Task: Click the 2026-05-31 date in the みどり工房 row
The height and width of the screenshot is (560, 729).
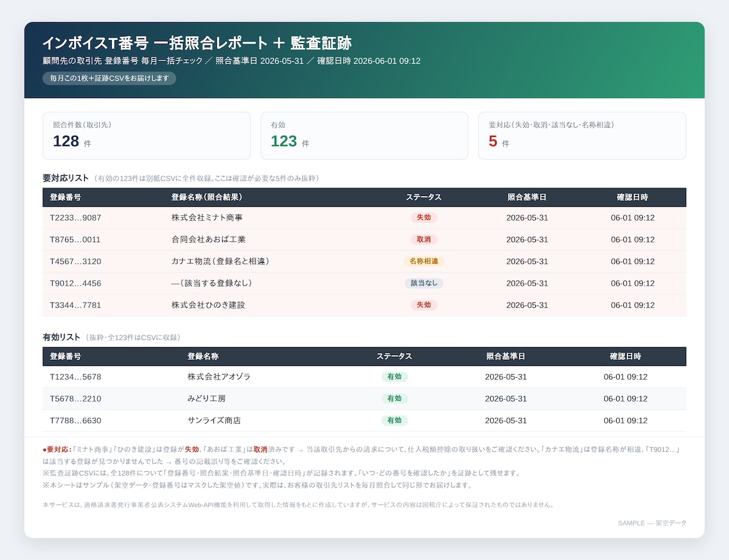Action: point(506,399)
